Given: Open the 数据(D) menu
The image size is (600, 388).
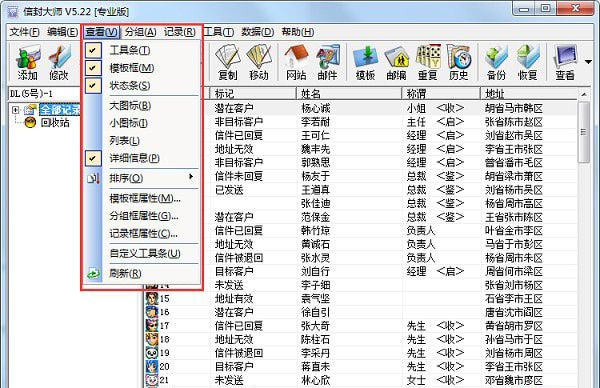Looking at the screenshot, I should coord(258,32).
